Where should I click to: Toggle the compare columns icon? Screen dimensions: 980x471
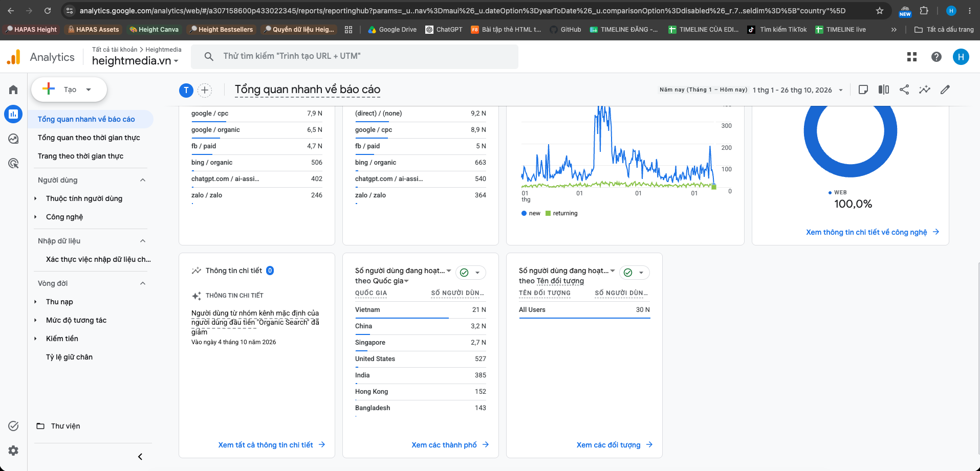(x=884, y=89)
